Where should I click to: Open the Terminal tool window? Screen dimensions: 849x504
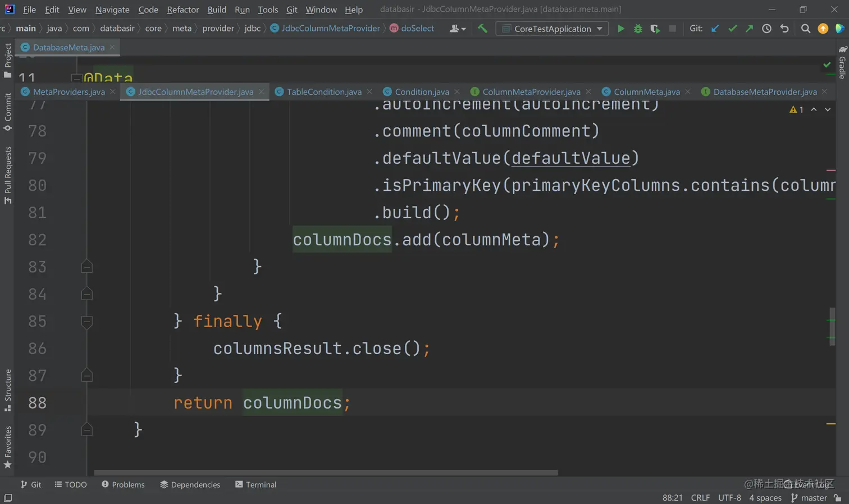click(x=256, y=484)
